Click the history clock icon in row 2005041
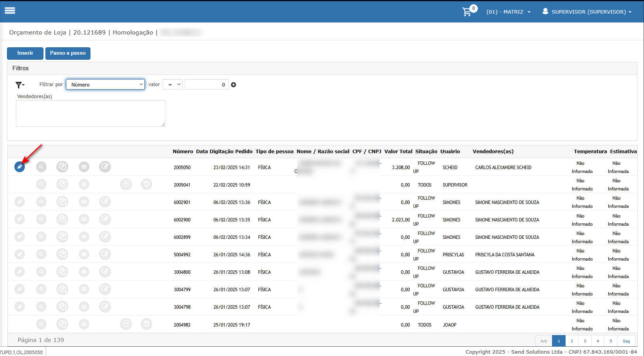Viewport: 644px width, 356px height. point(146,184)
